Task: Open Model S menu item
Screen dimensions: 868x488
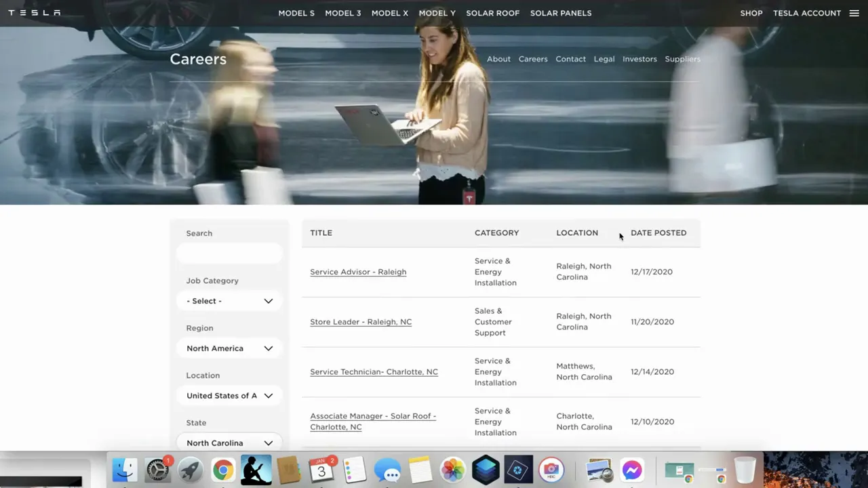Action: (x=296, y=13)
